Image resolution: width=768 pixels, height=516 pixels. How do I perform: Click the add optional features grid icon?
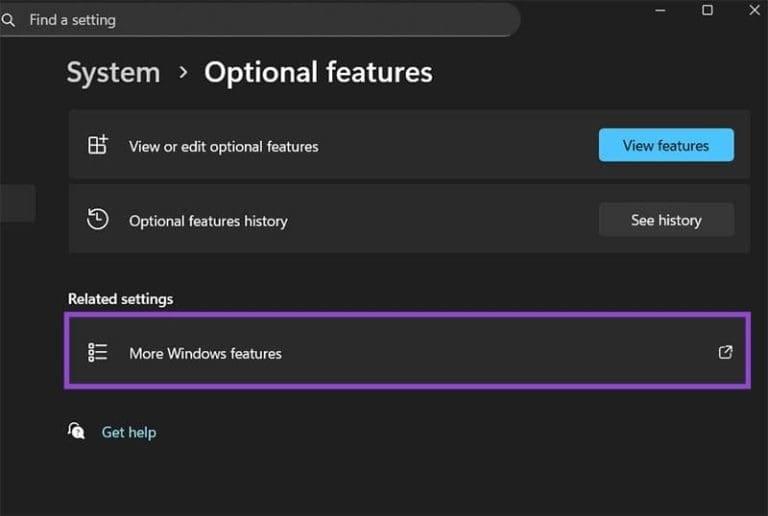(x=97, y=146)
